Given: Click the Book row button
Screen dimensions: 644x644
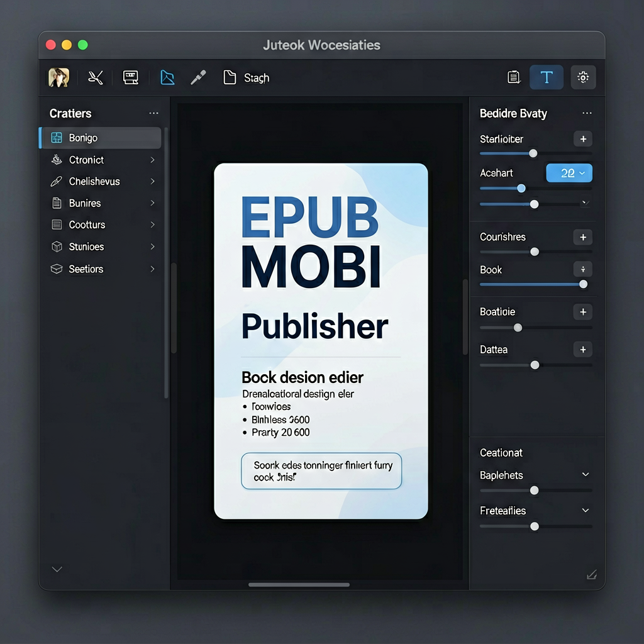Looking at the screenshot, I should point(583,269).
